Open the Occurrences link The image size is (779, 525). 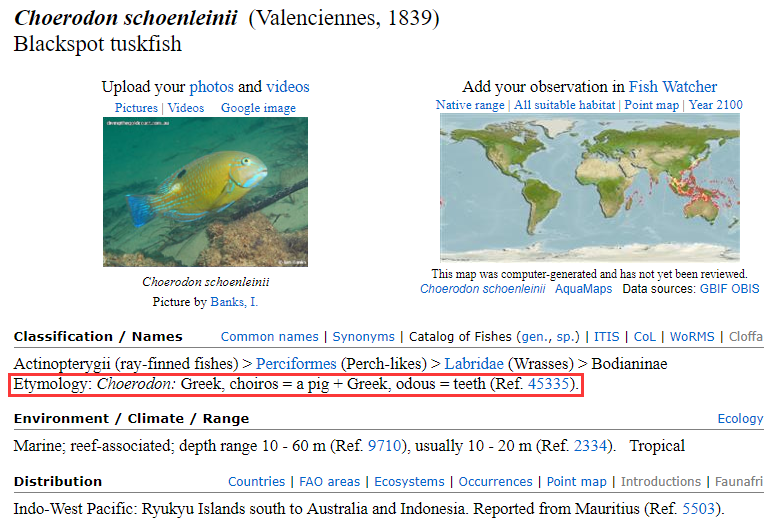coord(495,482)
